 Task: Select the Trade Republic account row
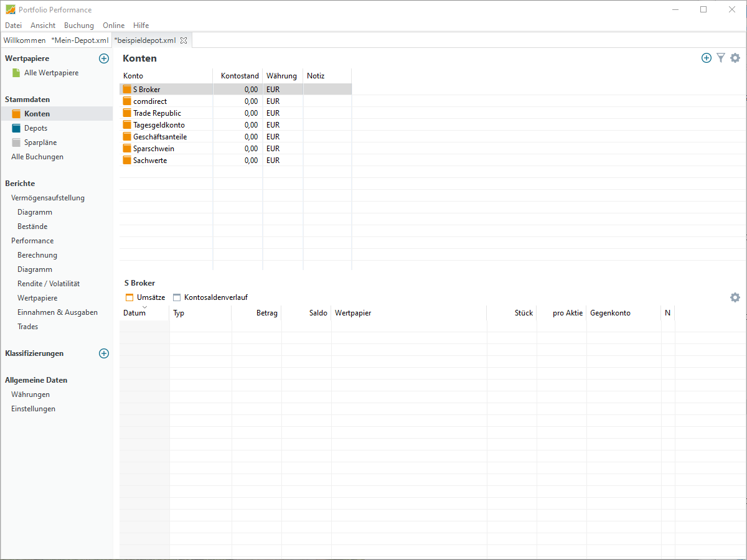pyautogui.click(x=157, y=113)
